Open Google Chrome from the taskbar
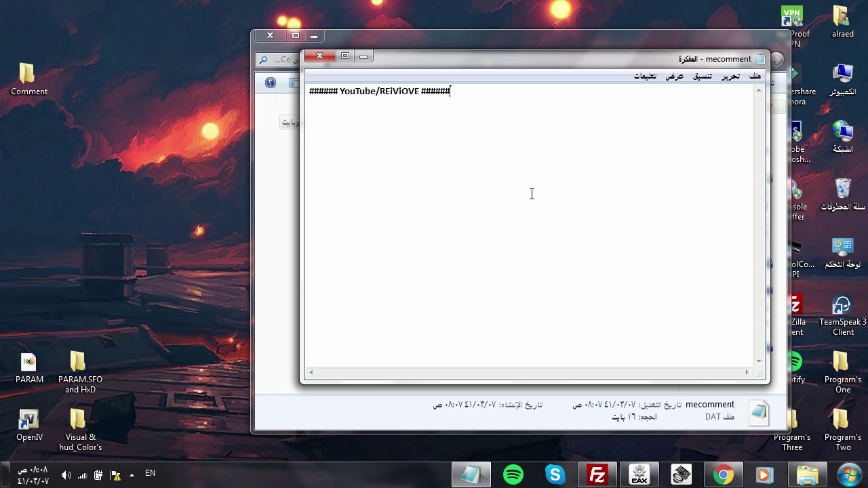The image size is (868, 488). pos(724,475)
